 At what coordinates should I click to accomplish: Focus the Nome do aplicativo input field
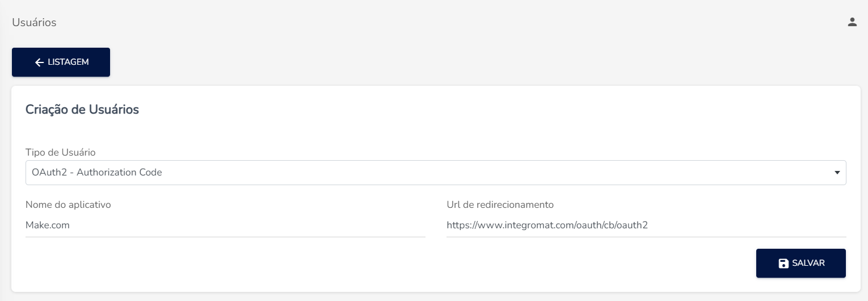tap(225, 225)
